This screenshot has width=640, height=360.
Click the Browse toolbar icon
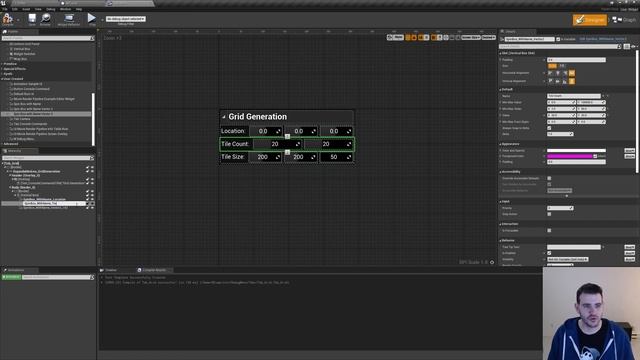click(x=45, y=19)
